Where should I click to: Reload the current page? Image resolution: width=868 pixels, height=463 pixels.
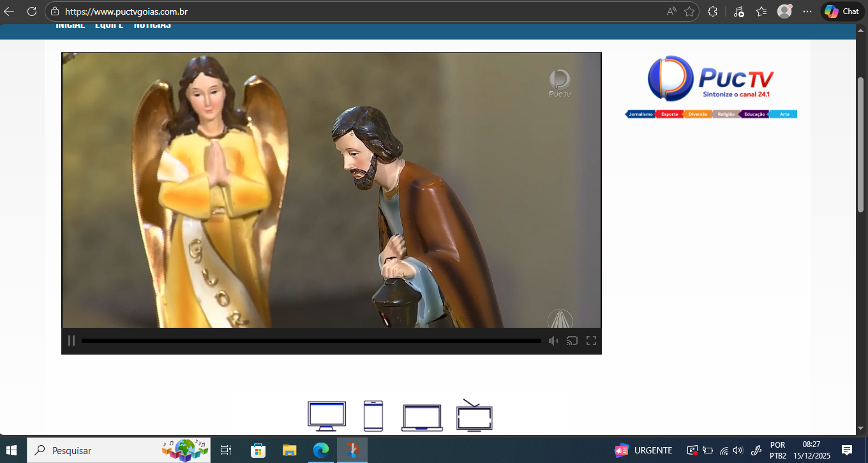[32, 11]
